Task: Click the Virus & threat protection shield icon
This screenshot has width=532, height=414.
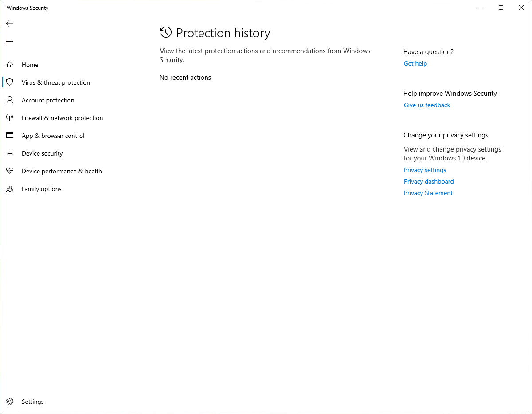Action: [x=10, y=82]
